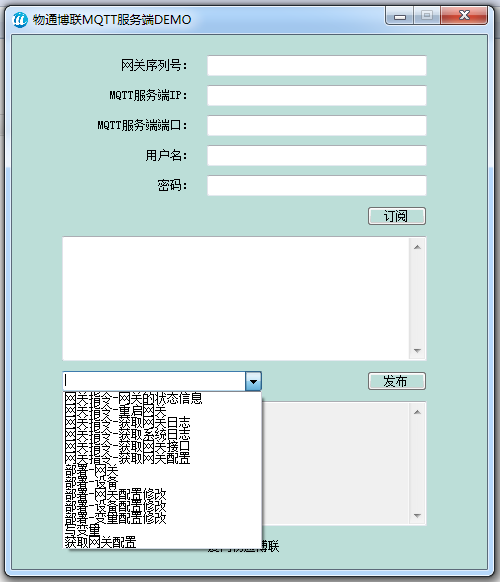
Task: Focus the MQTT服务端IP text box
Action: (x=317, y=96)
